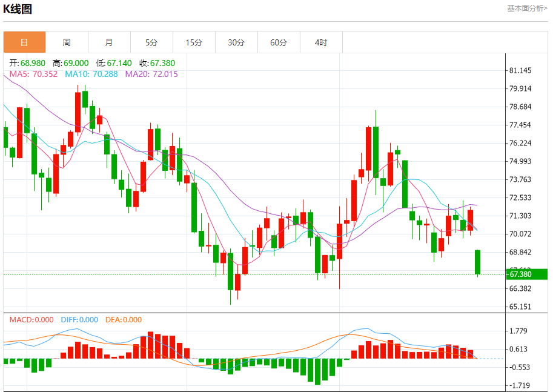Click the 78.684 price axis label
This screenshot has width=553, height=392.
520,107
